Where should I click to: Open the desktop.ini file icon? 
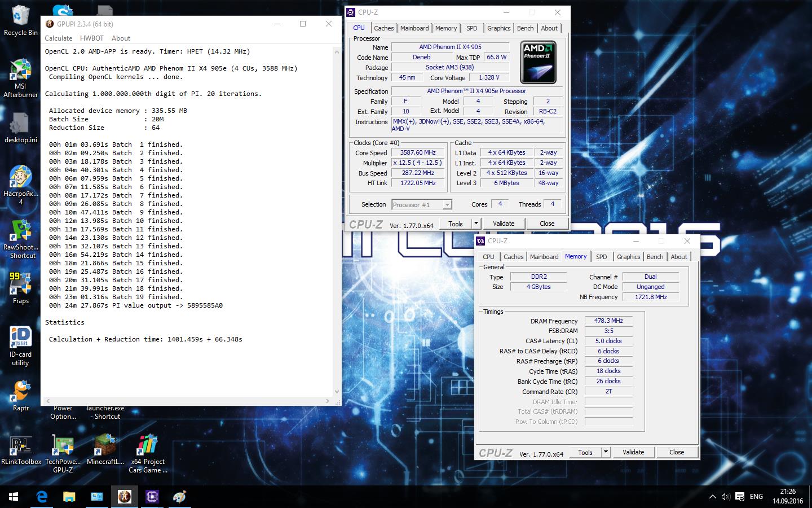tap(20, 128)
